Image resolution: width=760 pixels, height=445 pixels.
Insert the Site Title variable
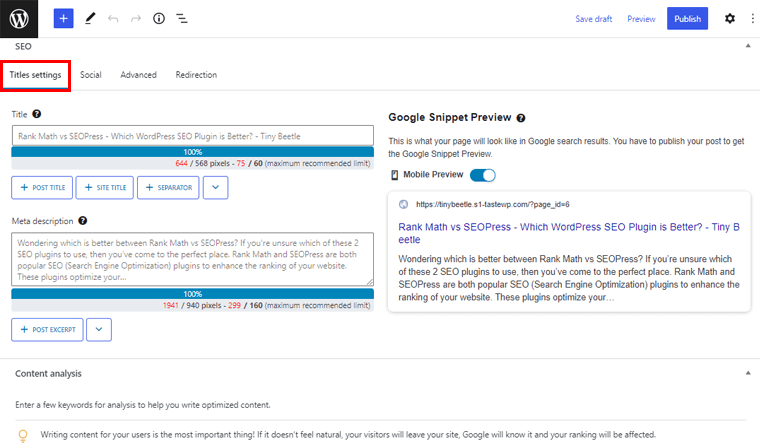click(x=105, y=188)
